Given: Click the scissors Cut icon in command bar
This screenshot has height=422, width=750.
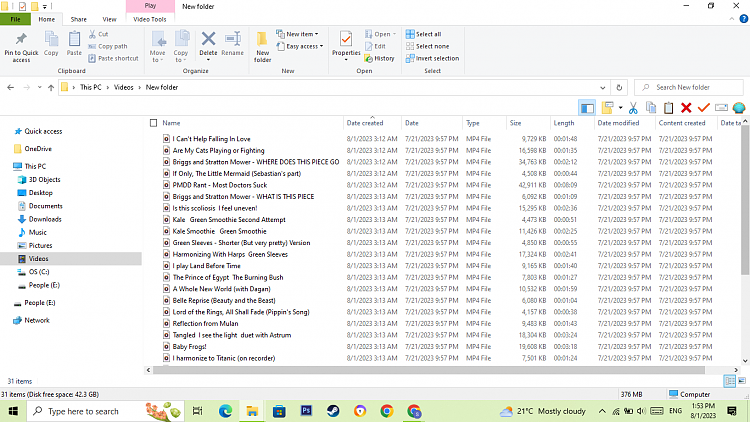Looking at the screenshot, I should pyautogui.click(x=633, y=107).
